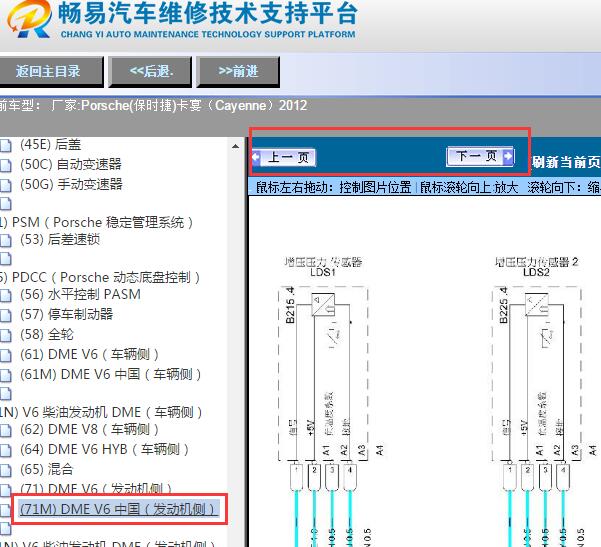The image size is (601, 547).
Task: Click the B215.4 connector label
Action: click(x=290, y=305)
